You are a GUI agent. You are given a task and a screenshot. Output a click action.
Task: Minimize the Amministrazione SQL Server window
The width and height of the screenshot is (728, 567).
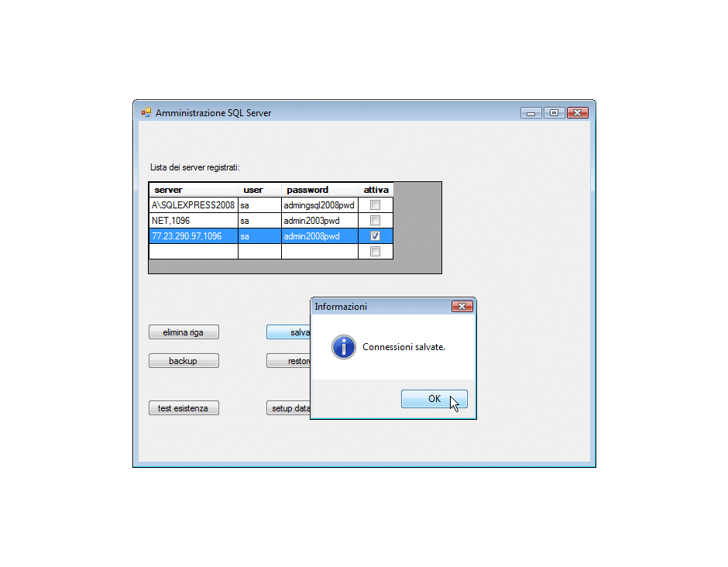pyautogui.click(x=531, y=113)
